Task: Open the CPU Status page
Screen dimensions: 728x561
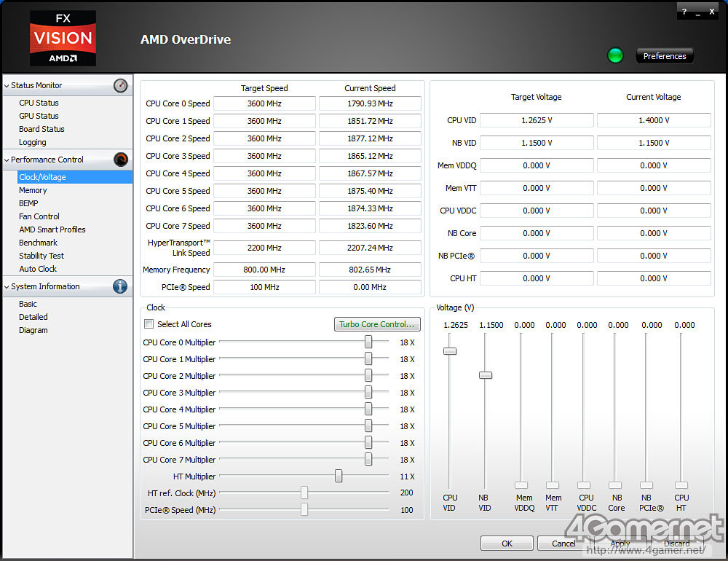Action: click(39, 103)
